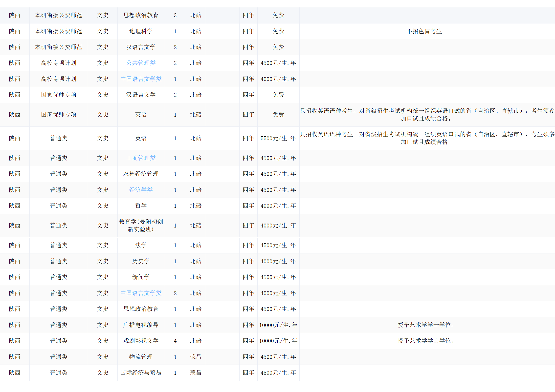Select 教育学(晏阳初创新实验班) cell
Screen dimensions: 555x392
pyautogui.click(x=141, y=226)
